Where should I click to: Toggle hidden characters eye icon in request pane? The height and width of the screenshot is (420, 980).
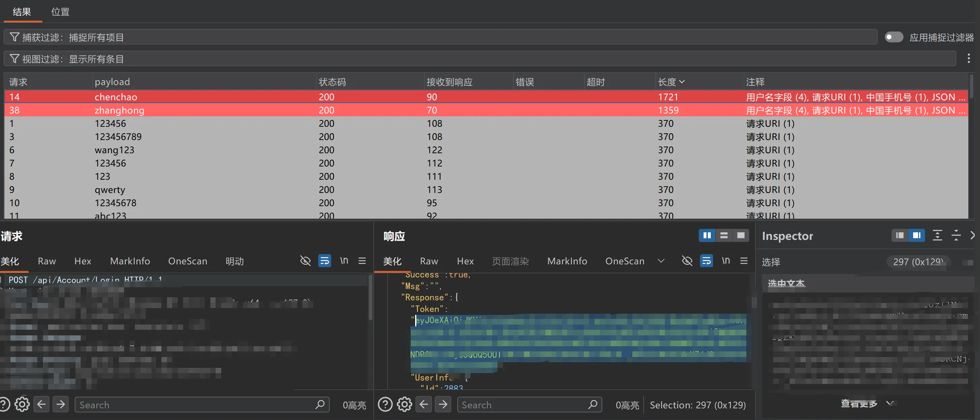[305, 261]
